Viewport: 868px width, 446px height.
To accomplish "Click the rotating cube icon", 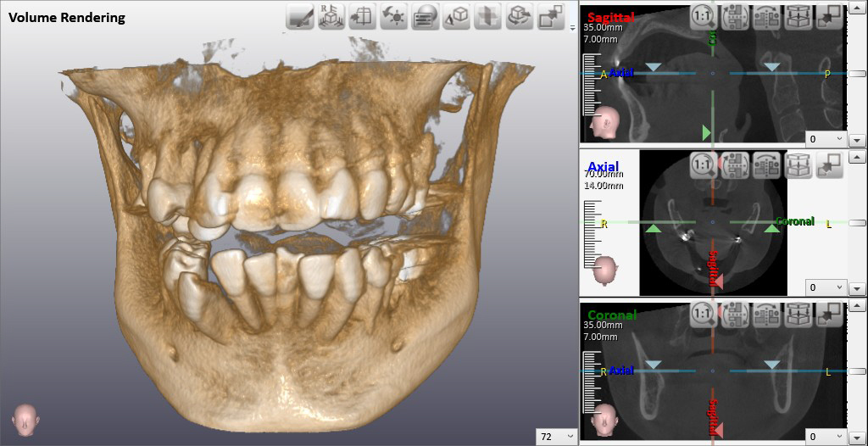I will [519, 16].
